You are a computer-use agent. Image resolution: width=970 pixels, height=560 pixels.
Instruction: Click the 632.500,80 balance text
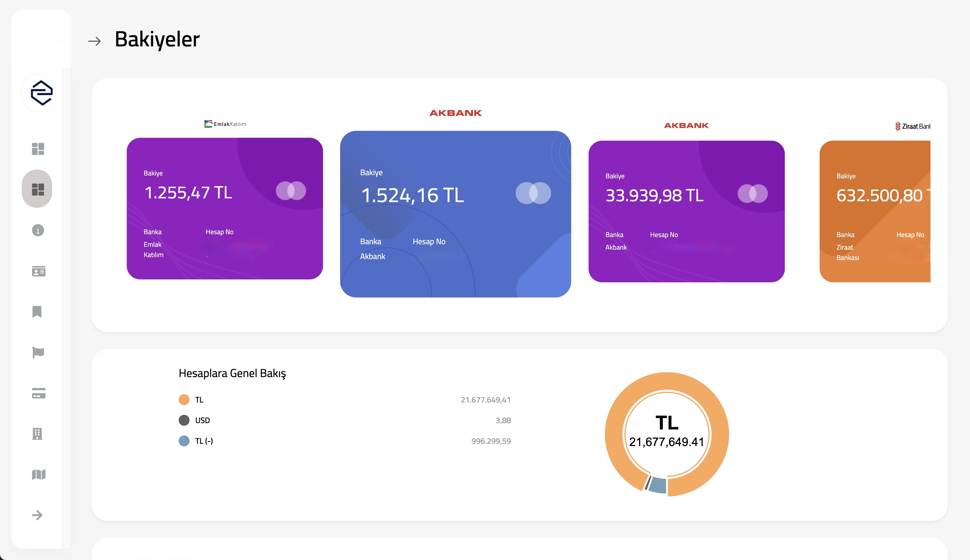coord(879,195)
